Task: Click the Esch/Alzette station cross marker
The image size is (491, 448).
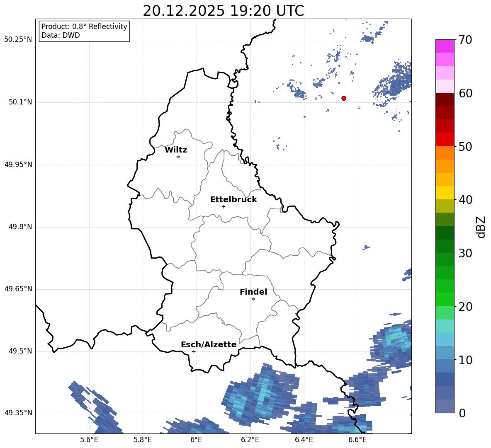Action: click(x=194, y=351)
